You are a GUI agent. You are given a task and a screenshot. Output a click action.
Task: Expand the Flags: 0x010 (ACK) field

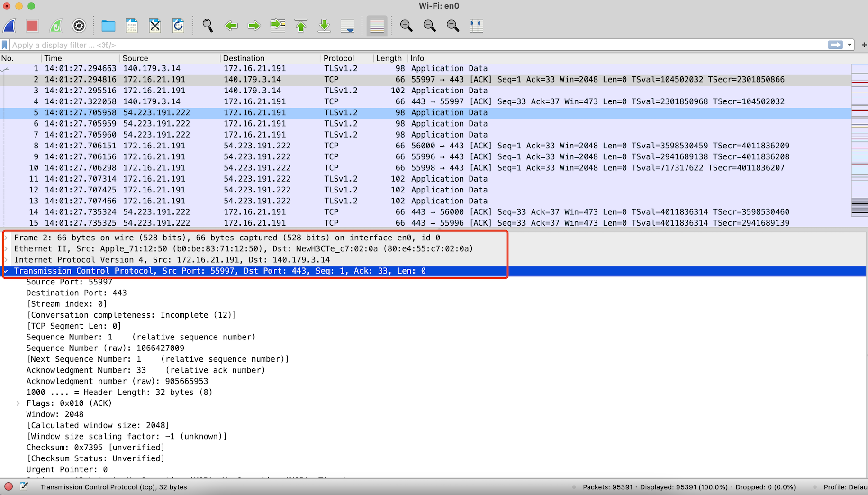coord(18,403)
